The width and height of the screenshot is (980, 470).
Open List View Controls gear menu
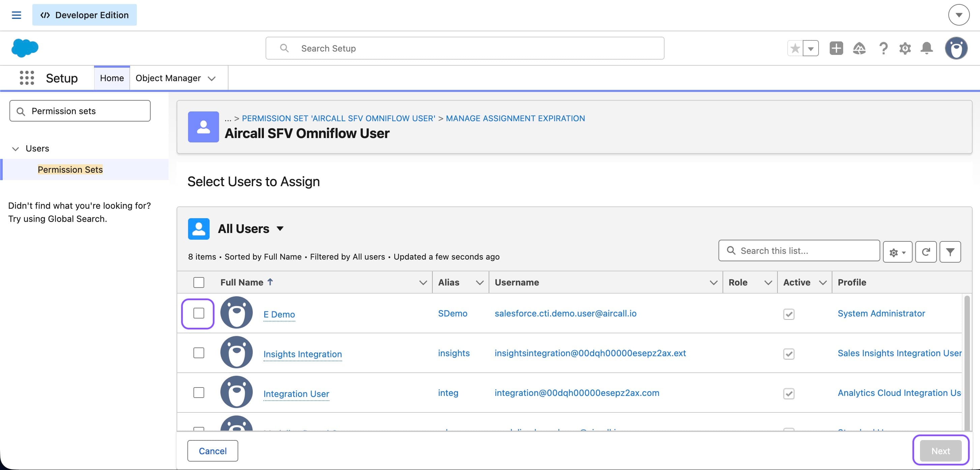coord(897,252)
